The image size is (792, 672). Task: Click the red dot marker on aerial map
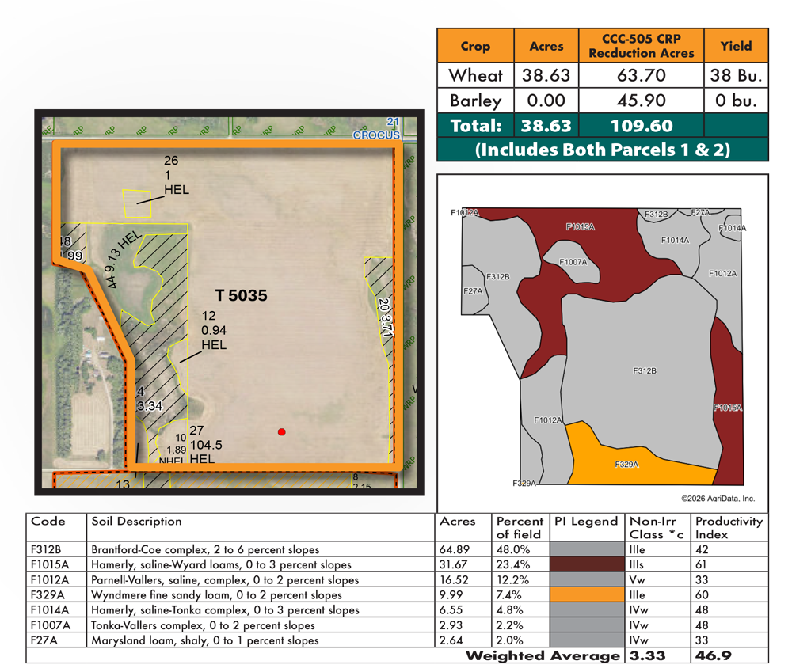click(x=282, y=431)
